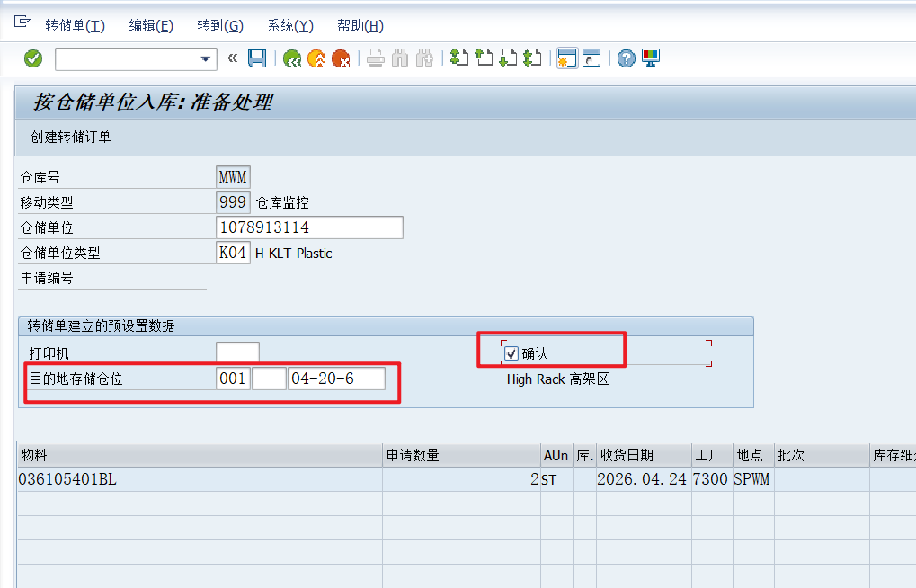Click the 申请编号 label
The width and height of the screenshot is (916, 588).
pos(47,278)
